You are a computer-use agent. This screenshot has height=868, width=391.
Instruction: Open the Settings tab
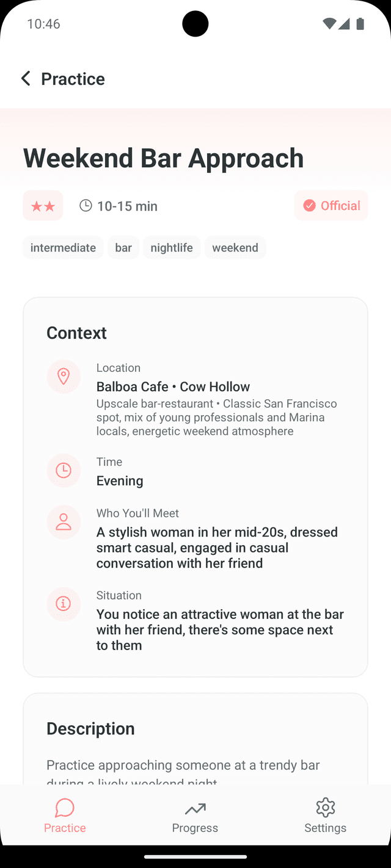pos(326,816)
